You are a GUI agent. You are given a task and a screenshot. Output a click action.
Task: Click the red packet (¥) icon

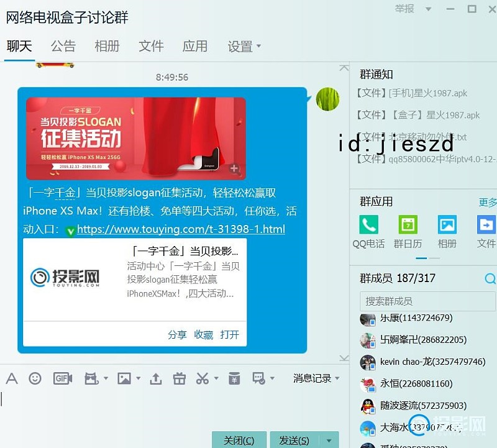tap(234, 378)
